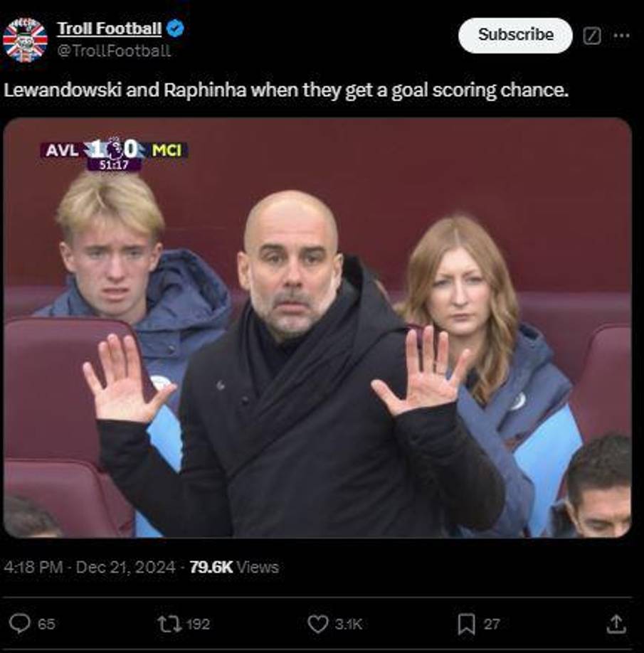
Task: Open the @TrollFootball handle link
Action: [113, 51]
